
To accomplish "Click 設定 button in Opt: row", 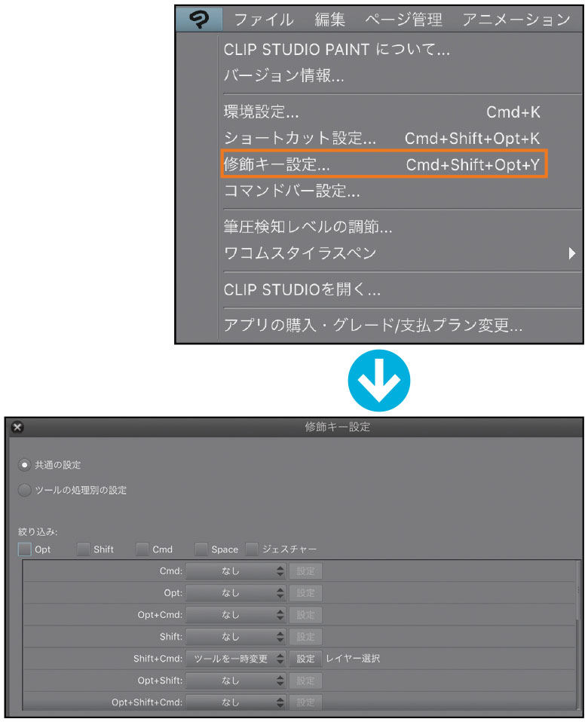I will coord(306,593).
